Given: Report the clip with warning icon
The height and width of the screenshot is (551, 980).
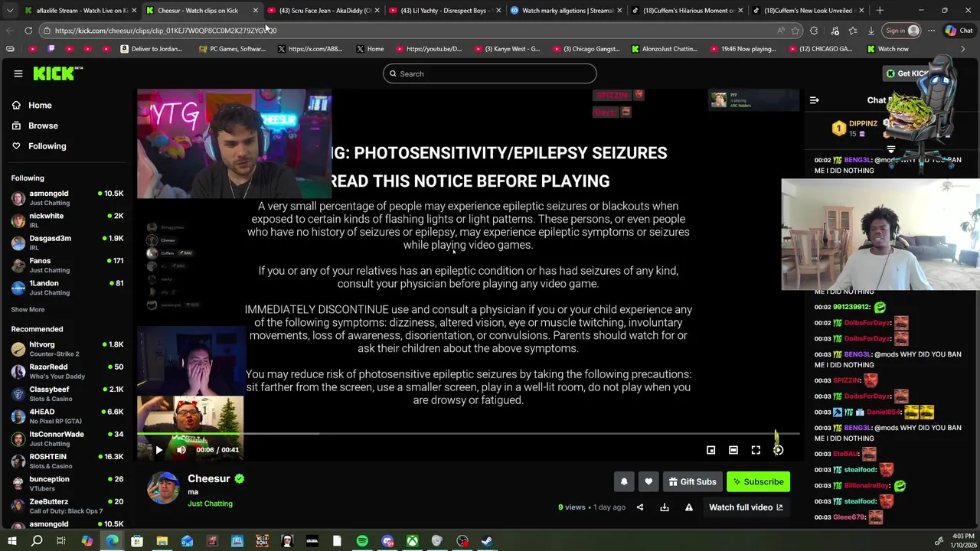Looking at the screenshot, I should coord(689,507).
